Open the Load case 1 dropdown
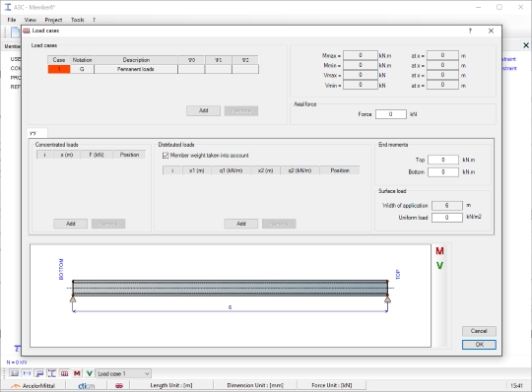Screen dimensions: 532x392 pos(123,373)
